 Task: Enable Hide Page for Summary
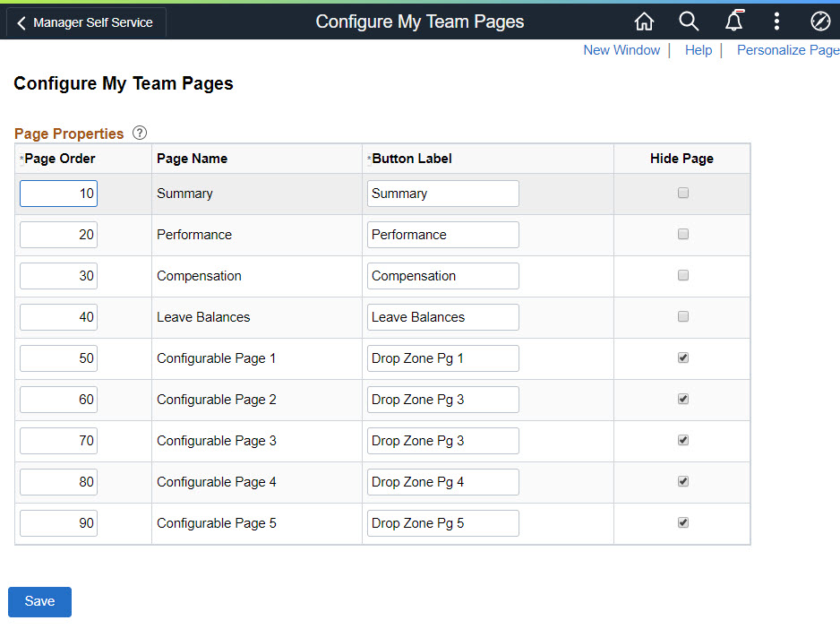tap(683, 193)
